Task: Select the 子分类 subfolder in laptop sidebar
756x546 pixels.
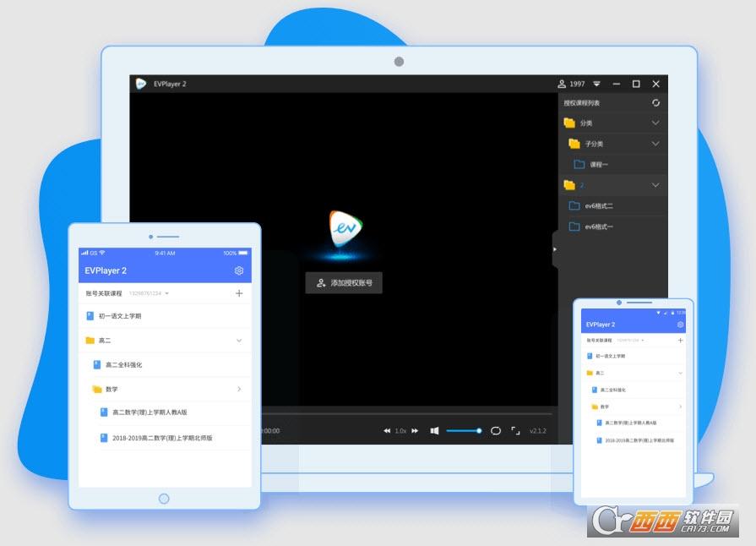Action: 612,144
